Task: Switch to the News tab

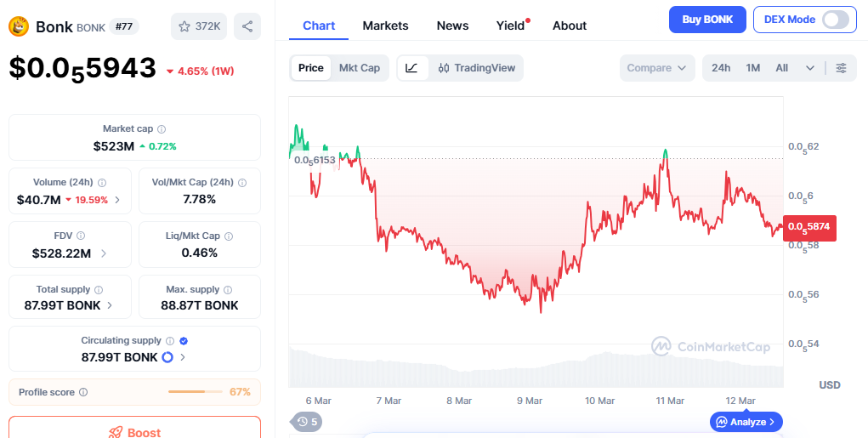Action: (x=452, y=26)
